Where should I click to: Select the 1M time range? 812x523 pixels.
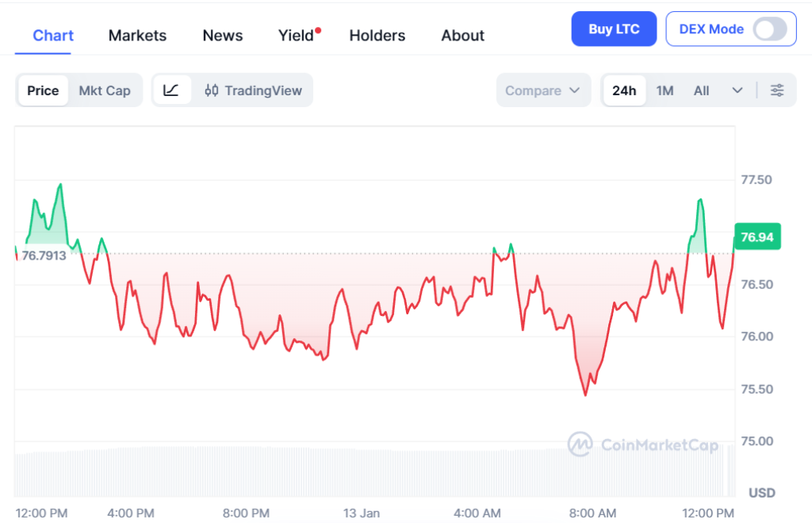click(665, 90)
